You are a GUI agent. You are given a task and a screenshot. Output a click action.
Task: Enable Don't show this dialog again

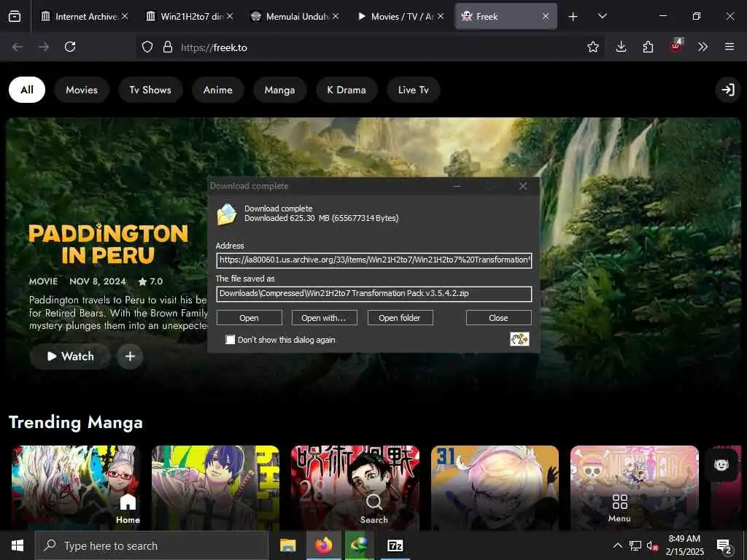pyautogui.click(x=230, y=340)
